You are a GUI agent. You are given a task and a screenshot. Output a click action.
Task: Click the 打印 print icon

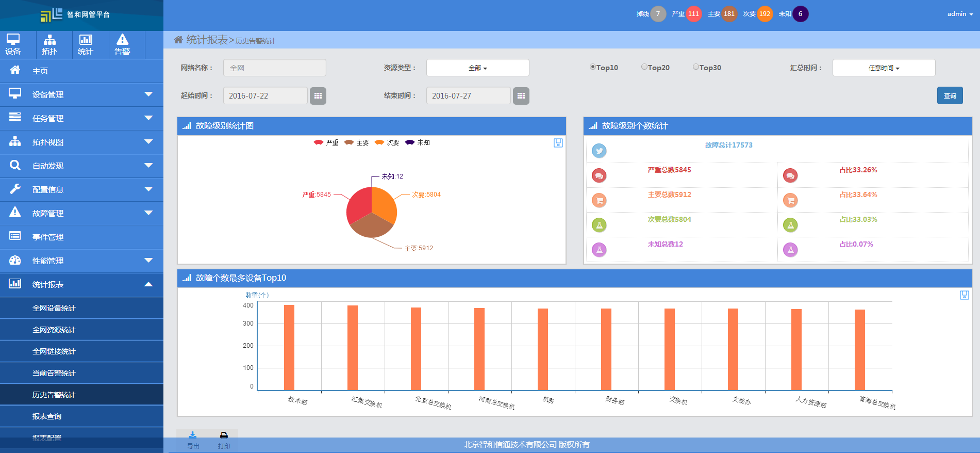pyautogui.click(x=224, y=436)
